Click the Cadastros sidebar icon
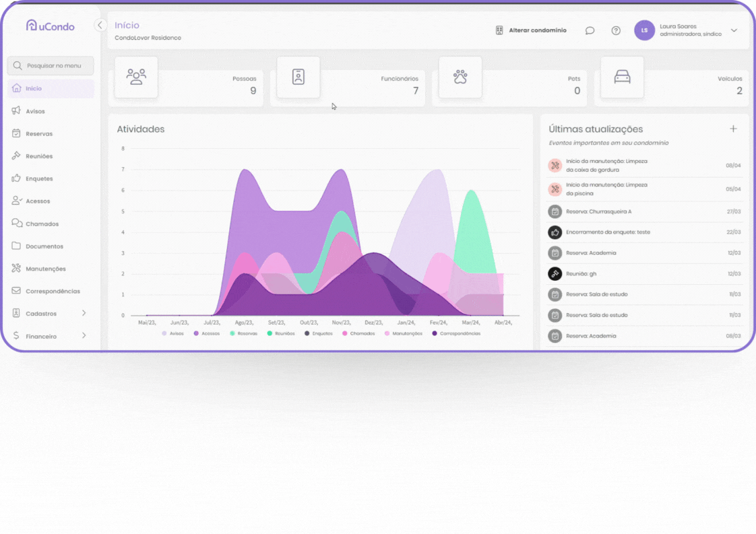The width and height of the screenshot is (756, 534). [16, 313]
